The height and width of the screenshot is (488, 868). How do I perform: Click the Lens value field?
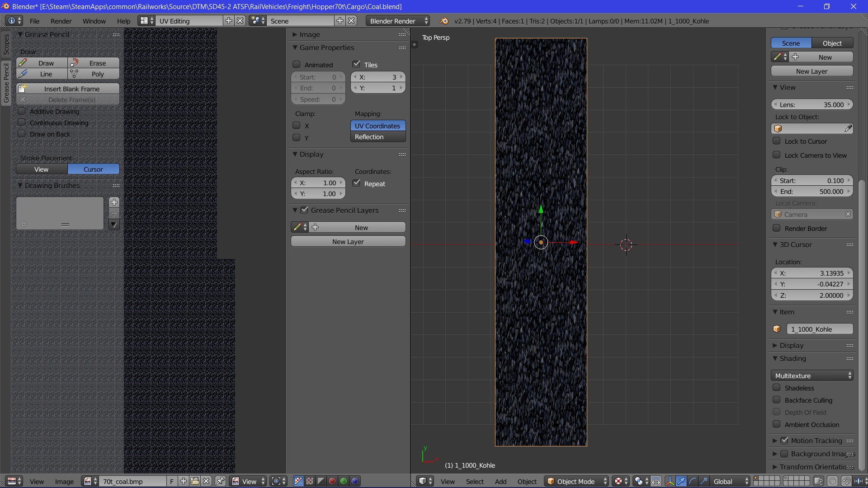coord(812,104)
